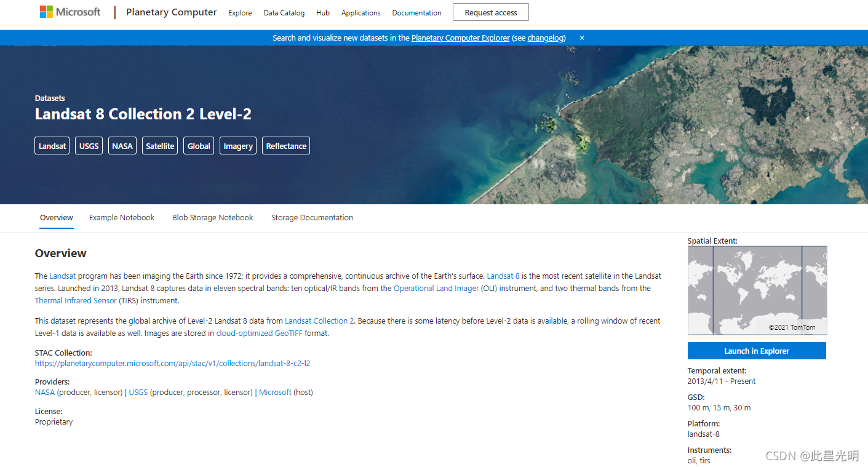This screenshot has height=467, width=868.
Task: Open the Landsat 8 link in overview text
Action: coord(503,276)
